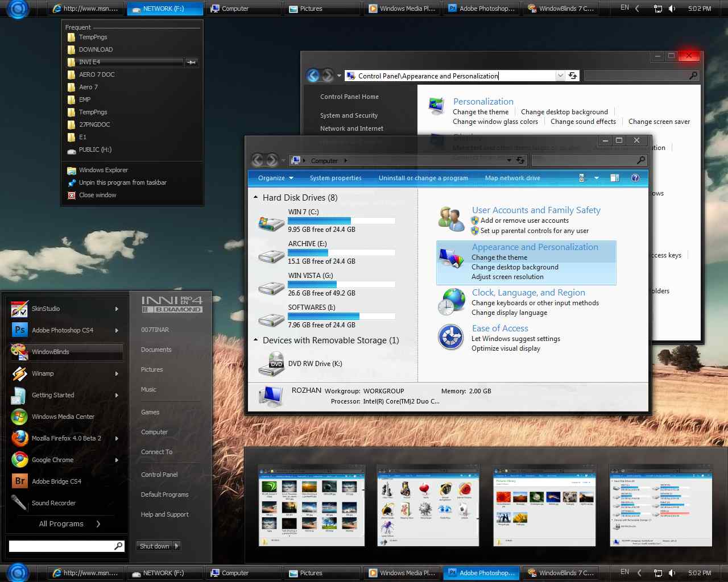Screen dimensions: 728x582
Task: Open the WIN VISTA (G:) drive icon
Action: [x=271, y=288]
